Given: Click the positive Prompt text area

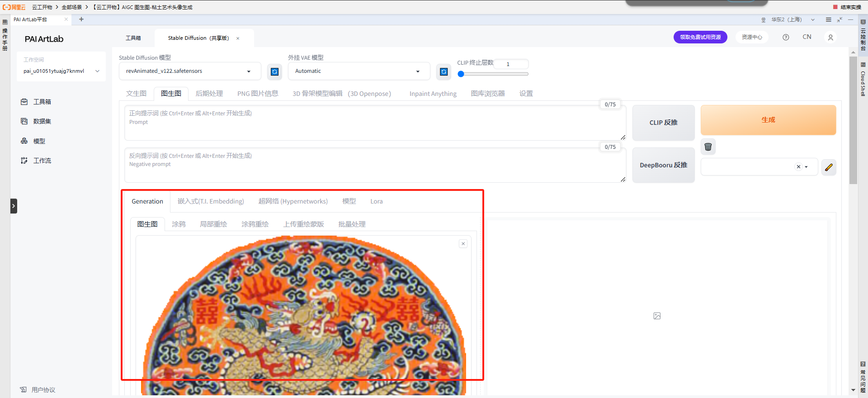Looking at the screenshot, I should pyautogui.click(x=375, y=123).
